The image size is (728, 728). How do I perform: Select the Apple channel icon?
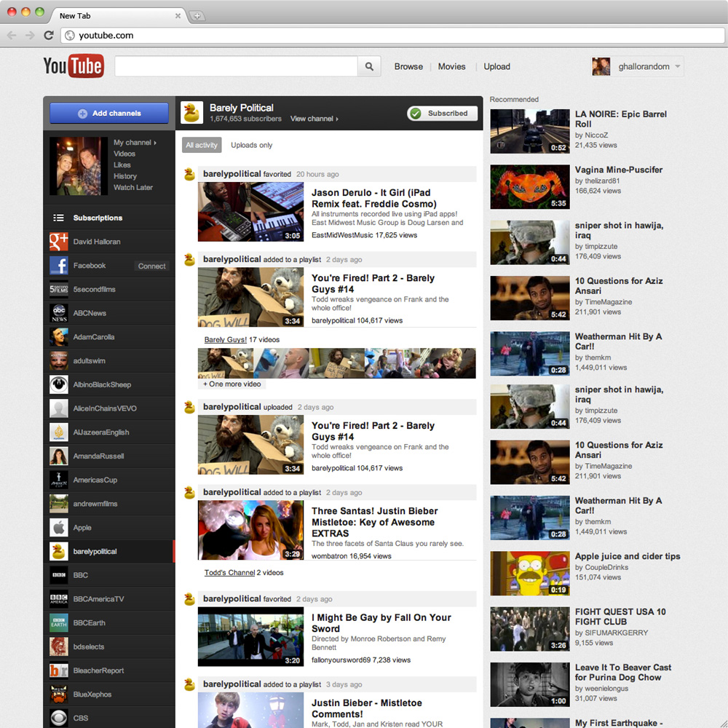click(x=59, y=528)
